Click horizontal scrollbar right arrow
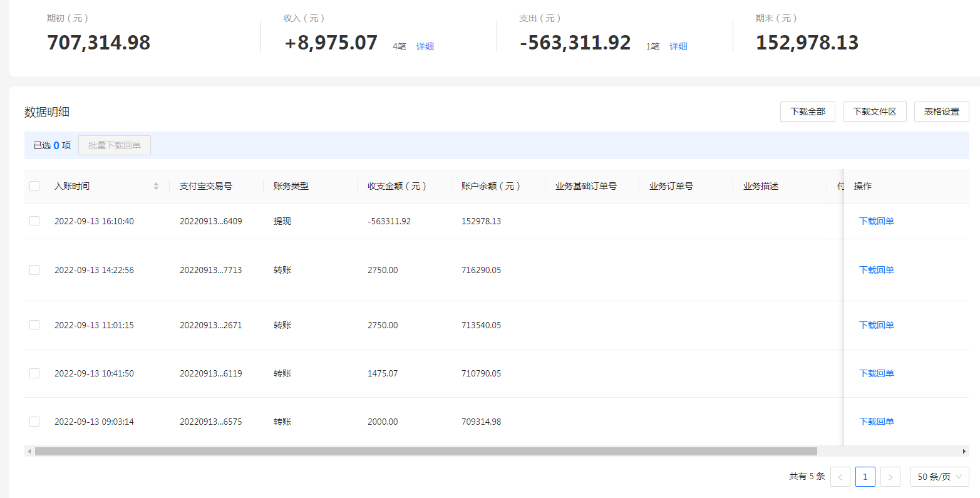Viewport: 980px width, 498px height. click(964, 451)
